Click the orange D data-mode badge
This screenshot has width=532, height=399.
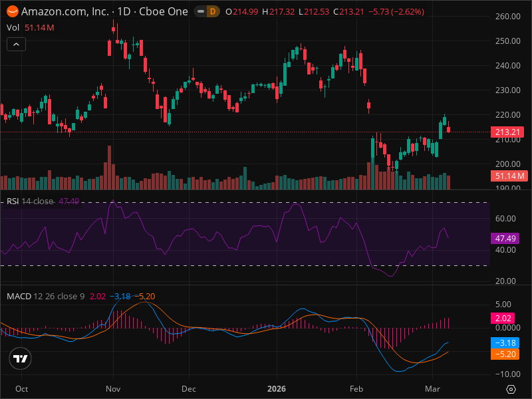pos(213,11)
